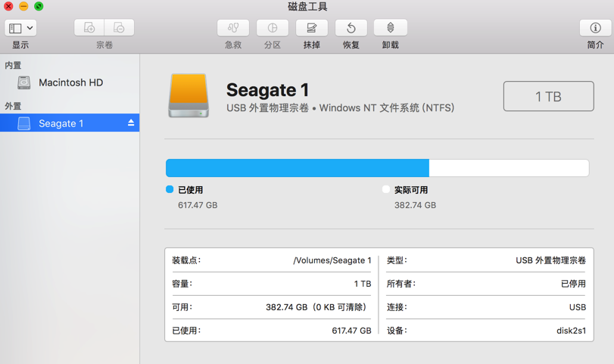614x364 pixels.
Task: Click the remove volume icon
Action: 119,28
